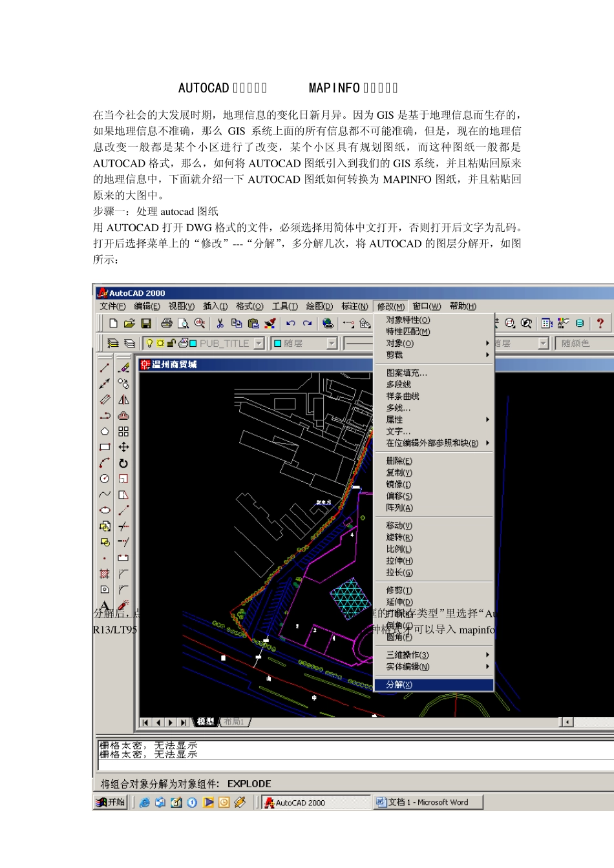The image size is (614, 868).
Task: Select the Move tool icon
Action: point(123,447)
